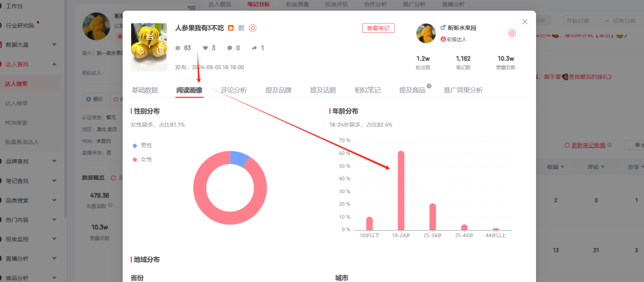
Task: Toggle the 女性 legend item
Action: (143, 159)
